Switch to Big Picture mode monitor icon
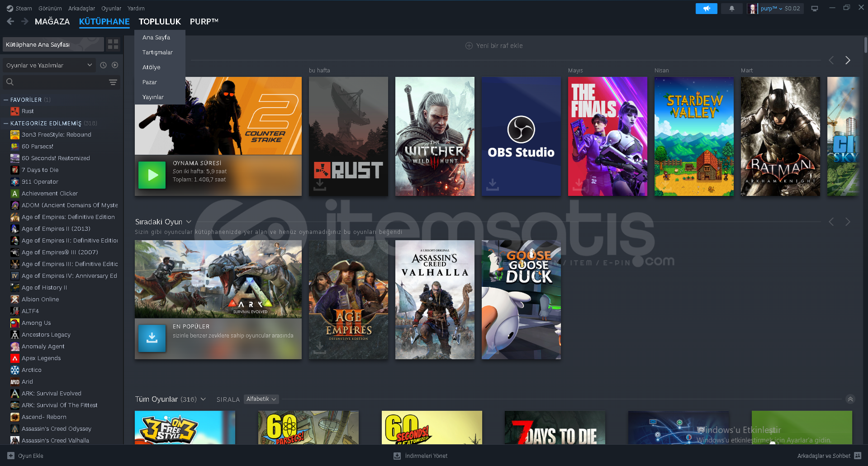The image size is (868, 466). point(814,8)
